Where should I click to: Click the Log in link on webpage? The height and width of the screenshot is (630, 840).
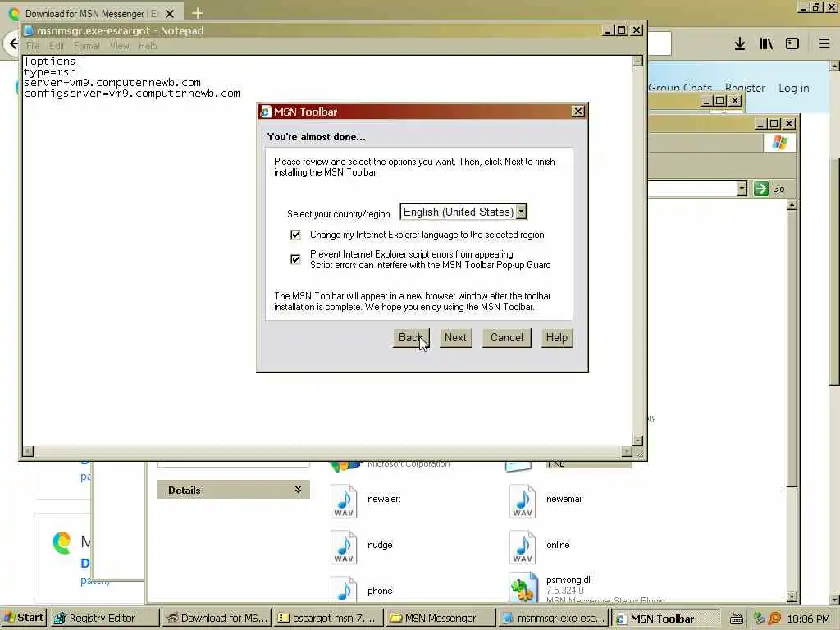coord(794,88)
